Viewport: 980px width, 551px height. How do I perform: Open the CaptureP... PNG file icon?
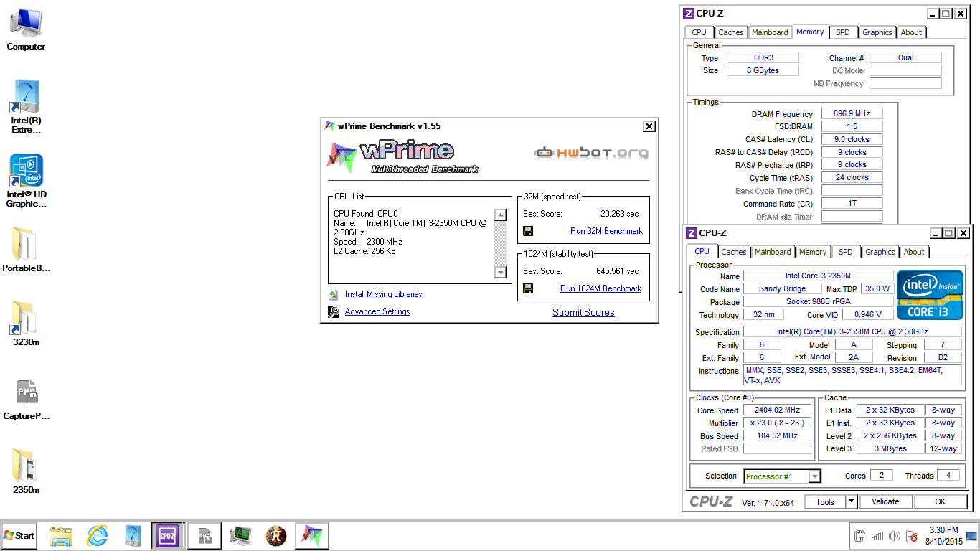26,399
